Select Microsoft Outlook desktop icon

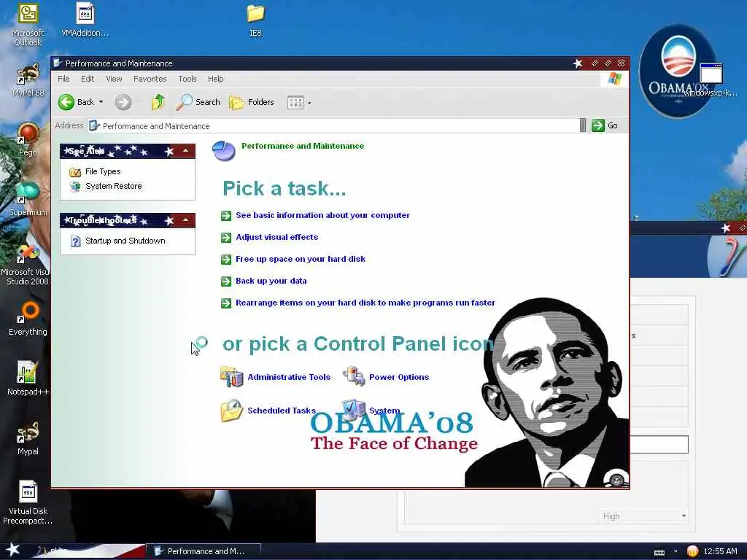click(28, 25)
